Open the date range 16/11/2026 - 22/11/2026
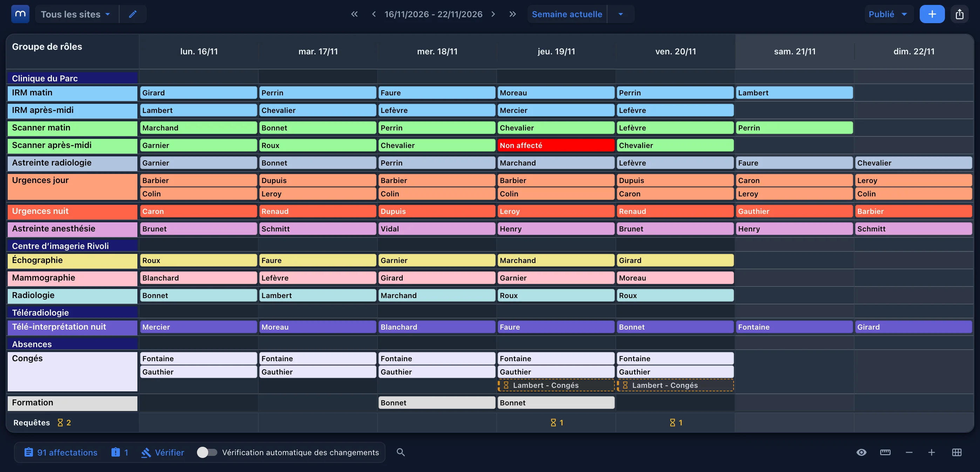This screenshot has width=980, height=472. tap(433, 14)
